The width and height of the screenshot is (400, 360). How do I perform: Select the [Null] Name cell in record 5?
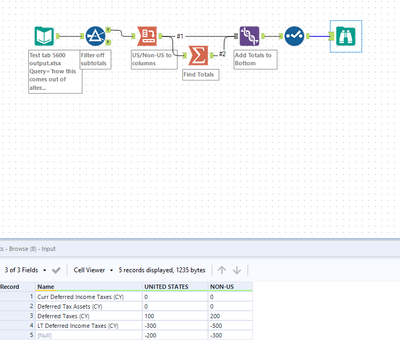[x=89, y=335]
